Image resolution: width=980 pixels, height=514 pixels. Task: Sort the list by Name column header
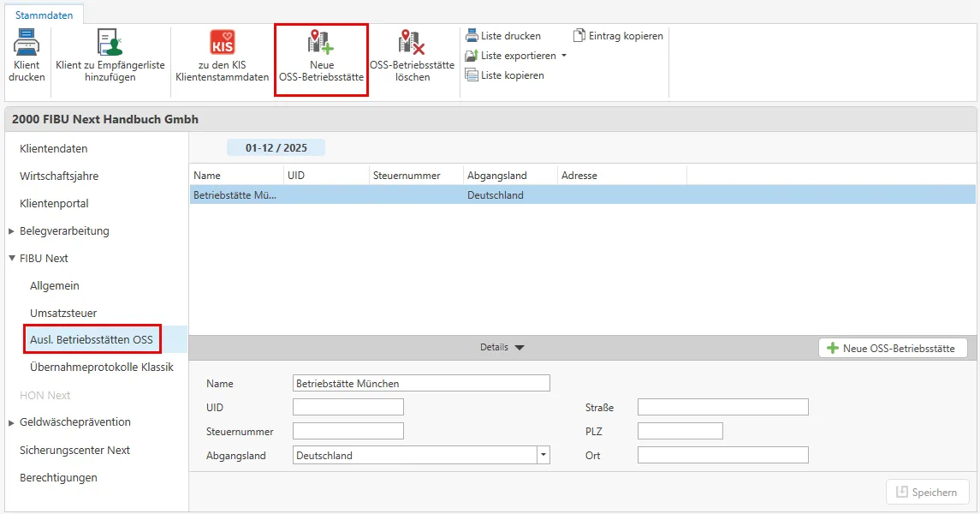click(237, 176)
